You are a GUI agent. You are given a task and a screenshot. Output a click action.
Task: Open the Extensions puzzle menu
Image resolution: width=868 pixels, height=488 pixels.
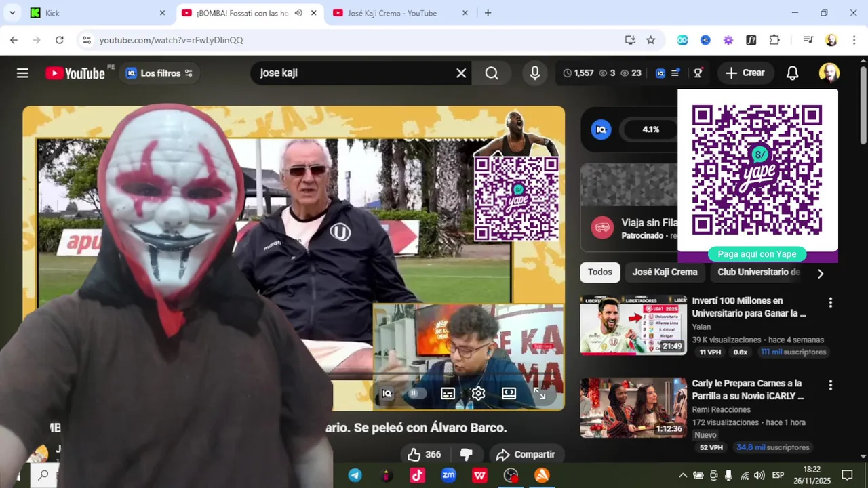[x=774, y=40]
